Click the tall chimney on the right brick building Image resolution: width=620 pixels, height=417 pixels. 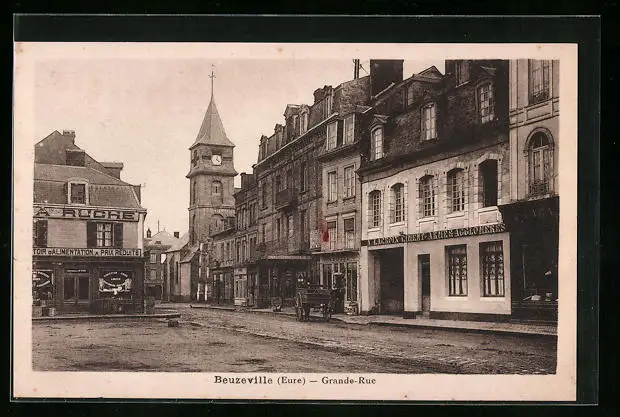tap(385, 75)
